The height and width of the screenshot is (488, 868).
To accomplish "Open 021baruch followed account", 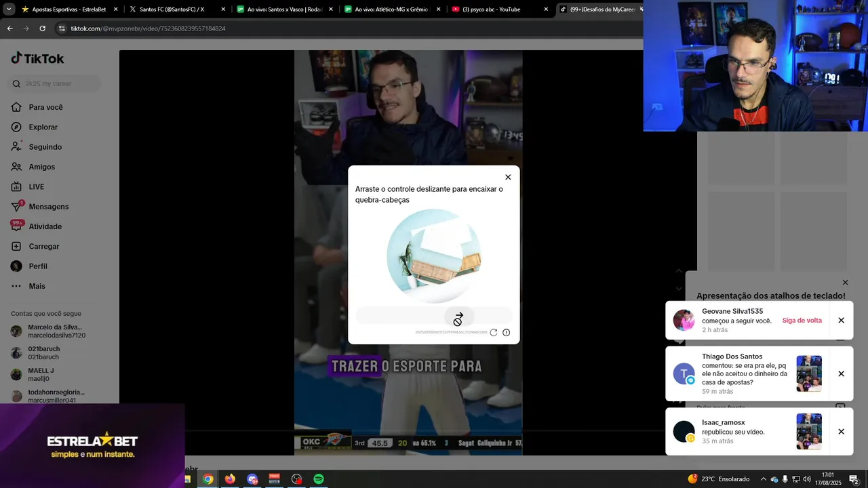I will [35, 353].
